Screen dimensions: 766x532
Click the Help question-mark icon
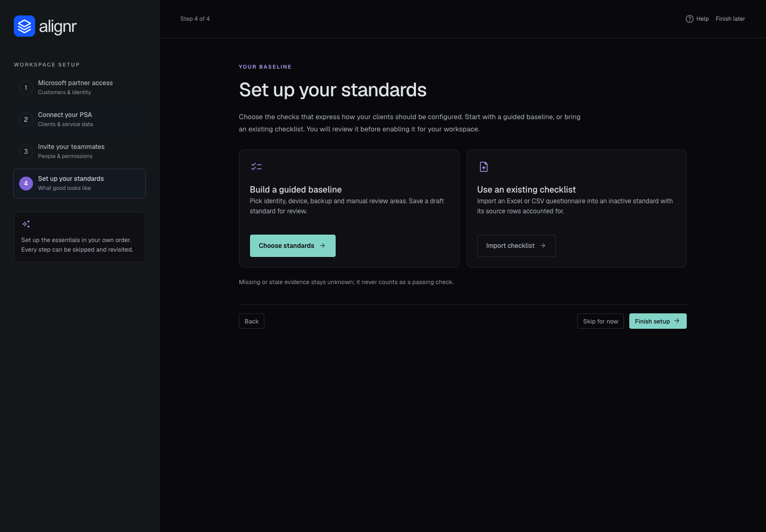(689, 19)
